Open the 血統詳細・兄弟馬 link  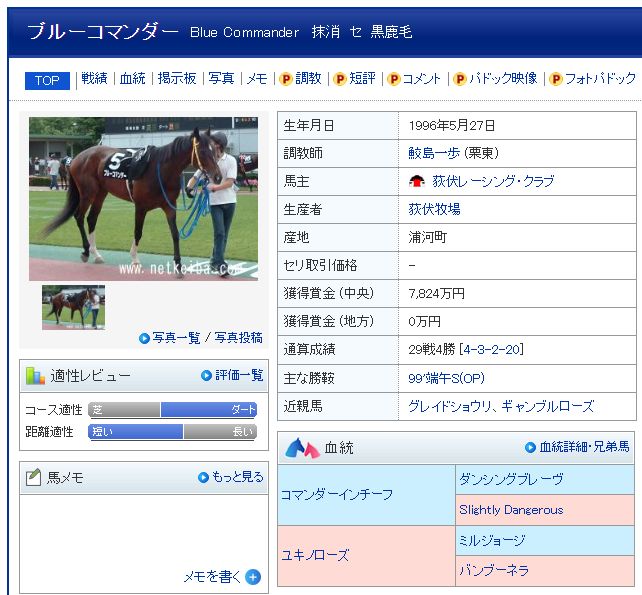tap(584, 447)
